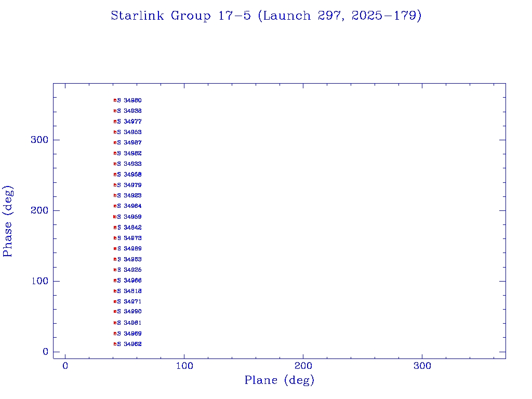Click the red marker for S 34980

[x=115, y=100]
